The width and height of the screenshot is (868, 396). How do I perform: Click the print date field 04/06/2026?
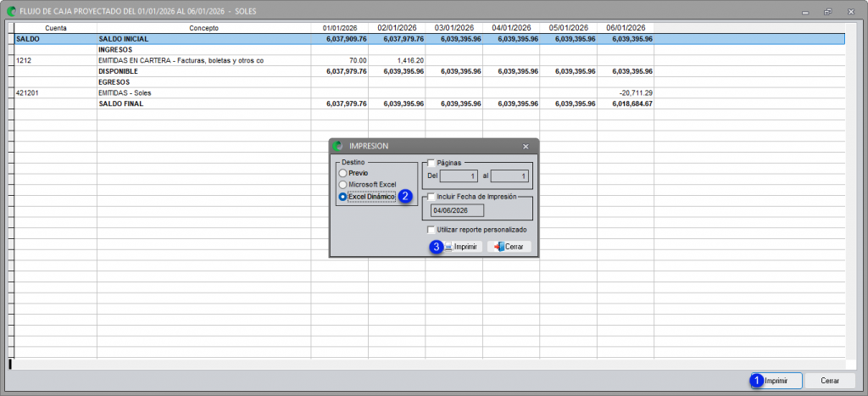point(457,210)
